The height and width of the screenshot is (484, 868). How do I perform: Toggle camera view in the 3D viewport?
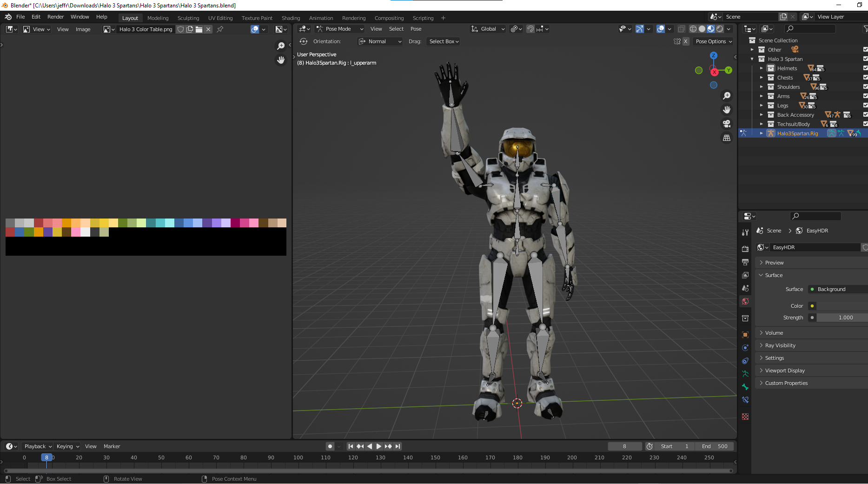point(727,124)
